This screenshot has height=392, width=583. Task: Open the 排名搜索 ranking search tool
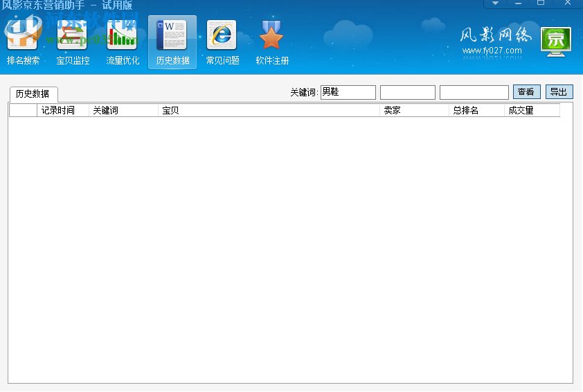tap(23, 42)
